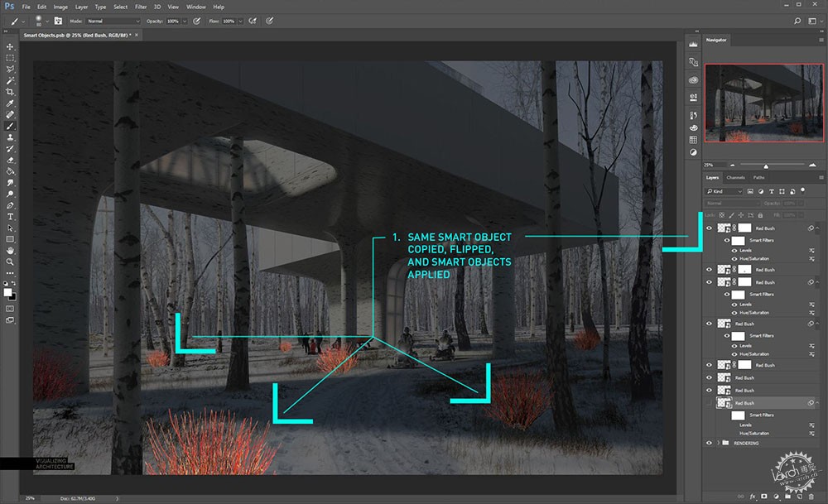828x504 pixels.
Task: Open the File menu
Action: tap(26, 7)
